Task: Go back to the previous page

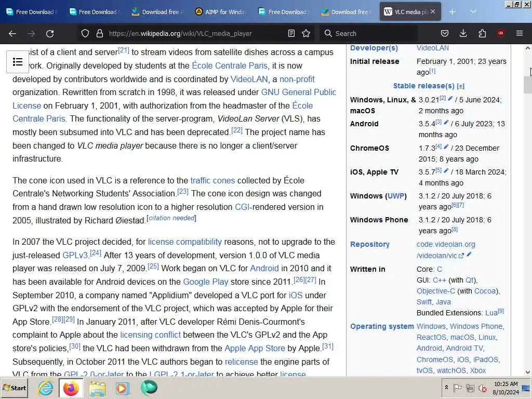Action: coord(12,33)
